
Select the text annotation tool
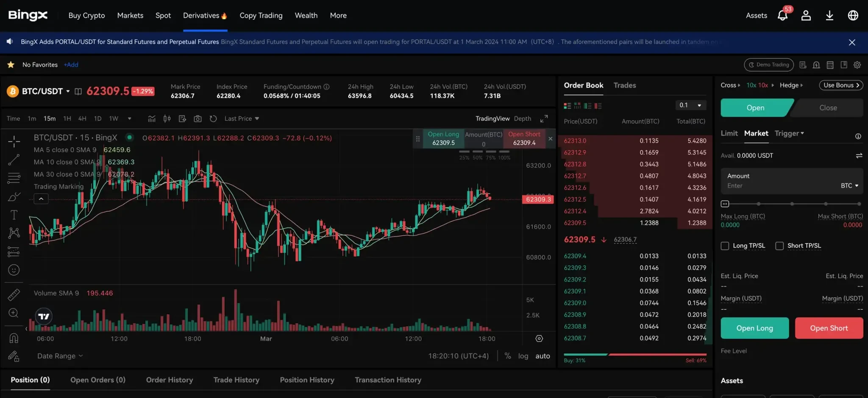(14, 215)
